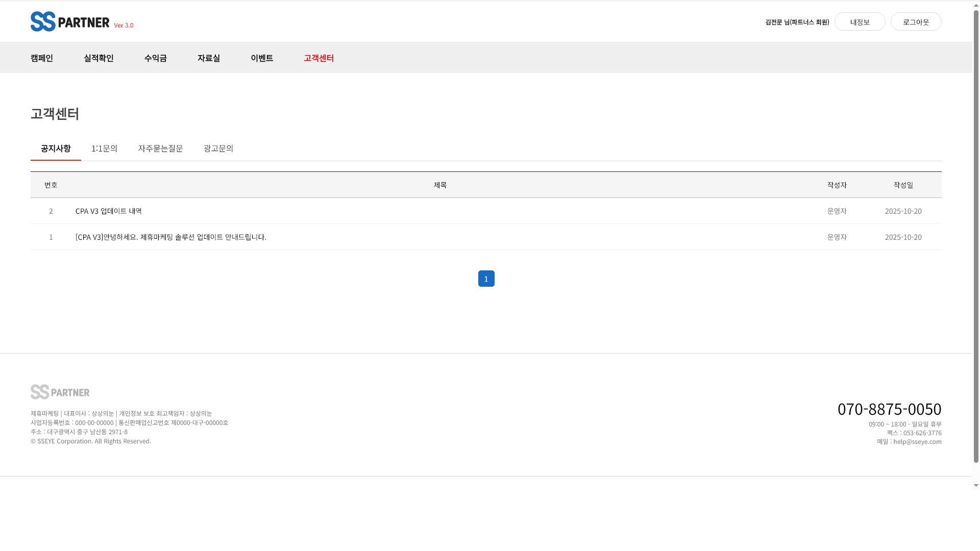Viewport: 980px width, 551px height.
Task: Go to the 실적확인 menu
Action: pos(99,58)
